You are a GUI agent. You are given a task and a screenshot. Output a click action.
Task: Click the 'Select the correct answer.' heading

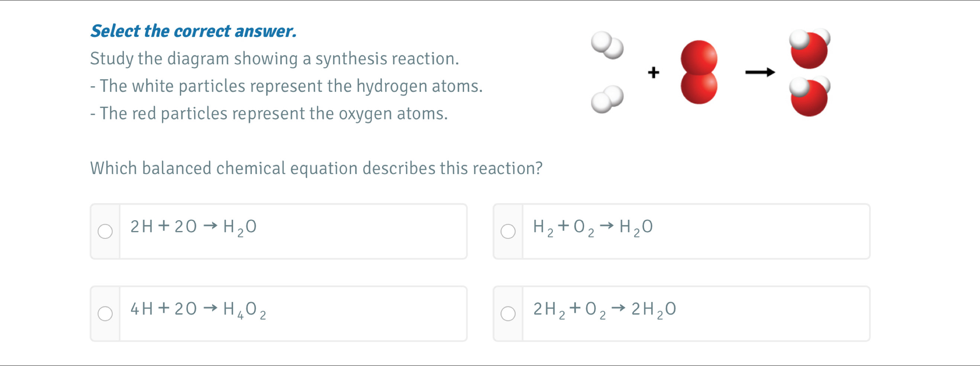pos(193,31)
